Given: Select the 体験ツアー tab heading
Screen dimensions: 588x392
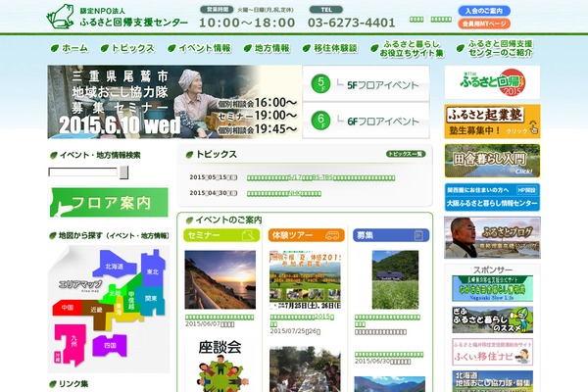Looking at the screenshot, I should click(307, 235).
